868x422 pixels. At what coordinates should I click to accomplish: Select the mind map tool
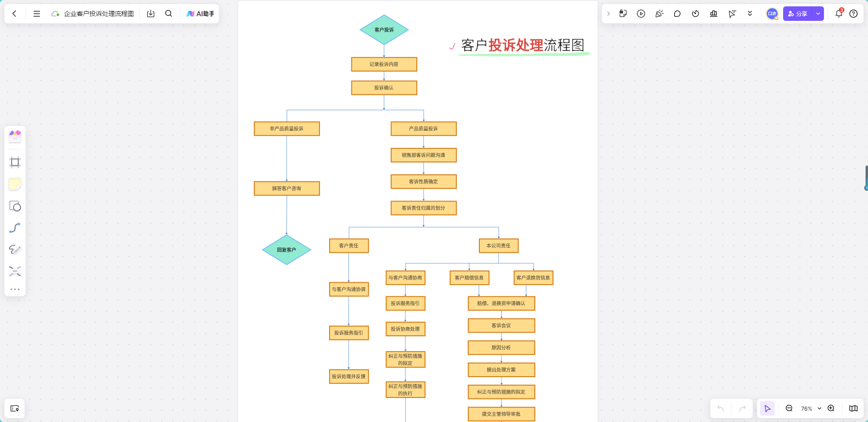click(15, 271)
